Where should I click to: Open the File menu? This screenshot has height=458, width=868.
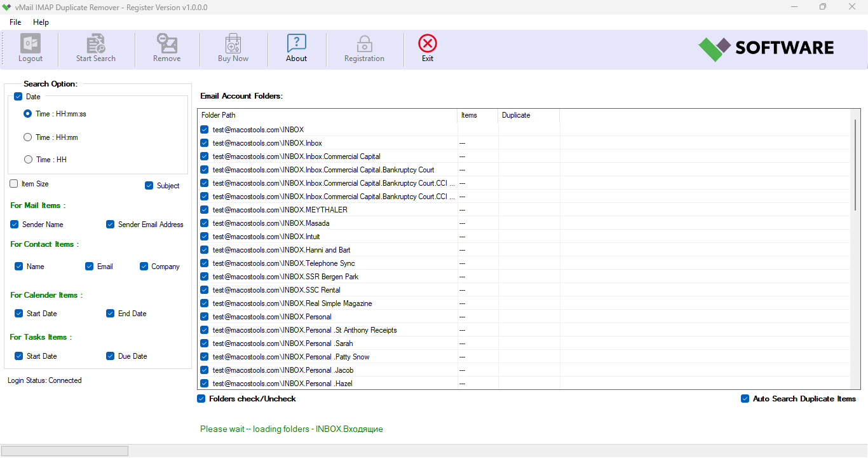[x=15, y=22]
